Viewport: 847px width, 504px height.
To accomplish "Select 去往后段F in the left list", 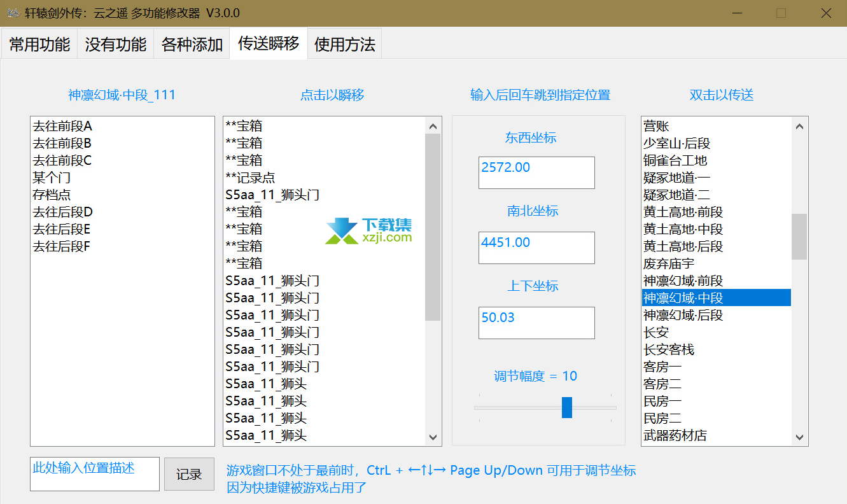I will (123, 246).
